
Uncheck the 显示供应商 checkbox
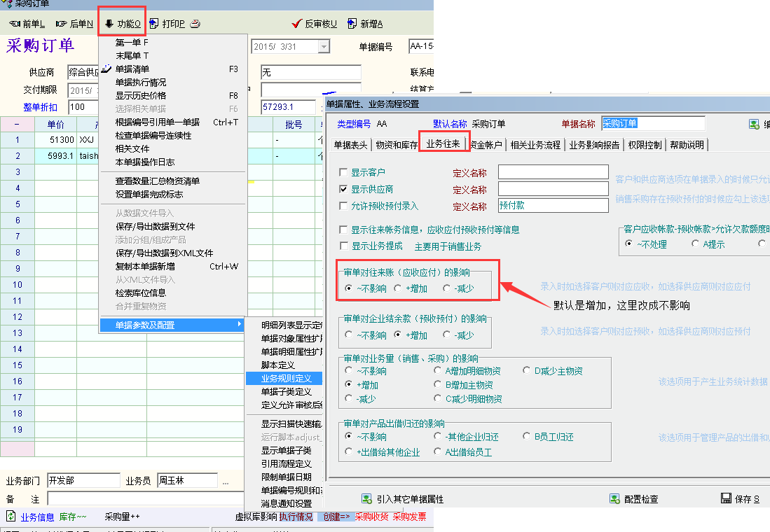pos(343,189)
